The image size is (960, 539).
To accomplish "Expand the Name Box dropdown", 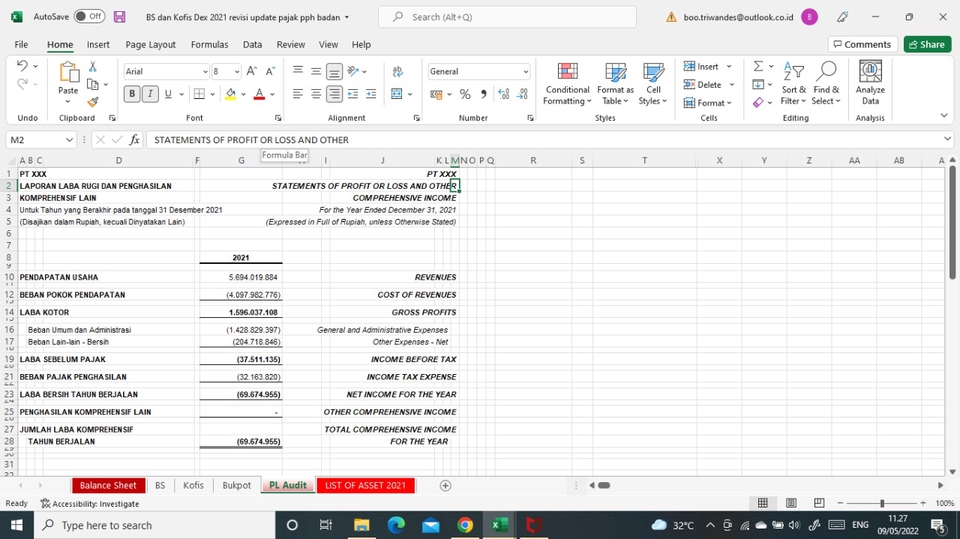I will 69,140.
